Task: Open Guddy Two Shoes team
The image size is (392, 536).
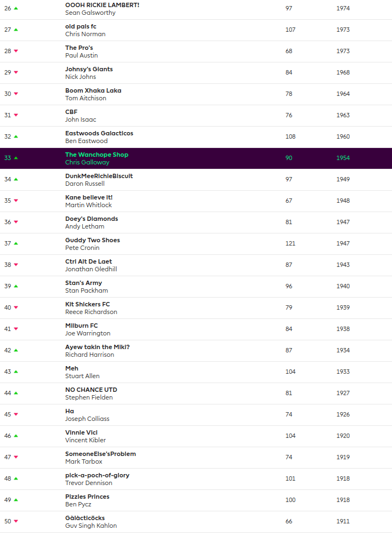Action: tap(92, 240)
